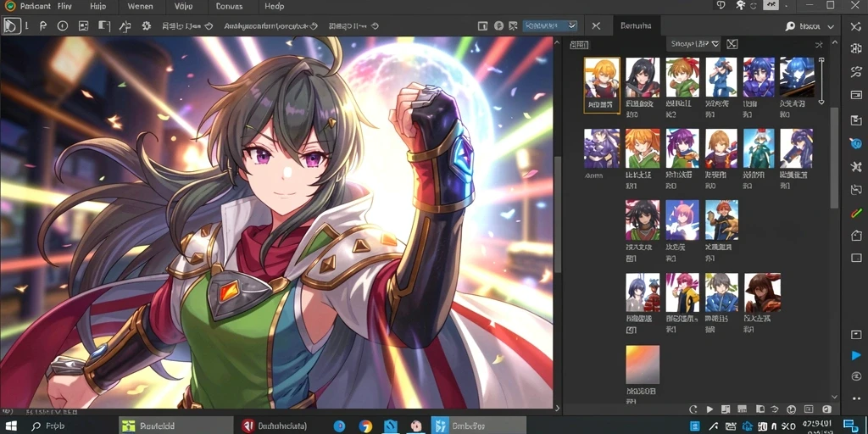Click the scroll down arrow of thumbnail panel
The width and height of the screenshot is (868, 434).
(835, 397)
